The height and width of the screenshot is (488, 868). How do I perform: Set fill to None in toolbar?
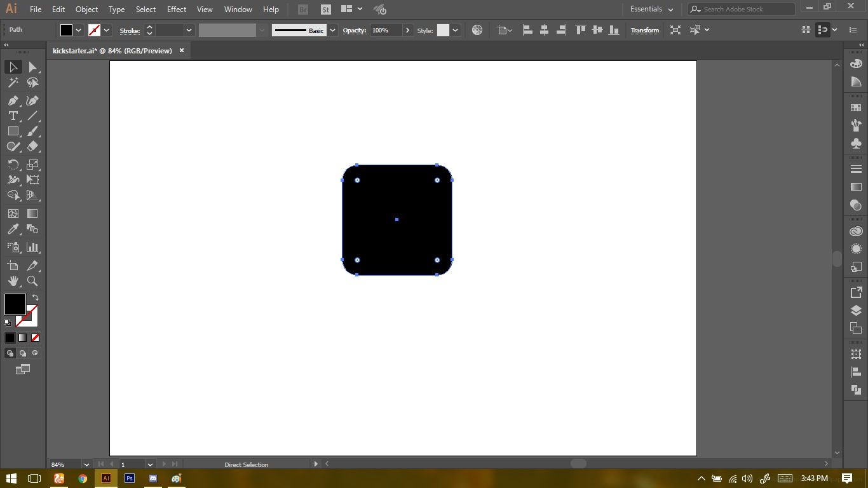pyautogui.click(x=36, y=337)
